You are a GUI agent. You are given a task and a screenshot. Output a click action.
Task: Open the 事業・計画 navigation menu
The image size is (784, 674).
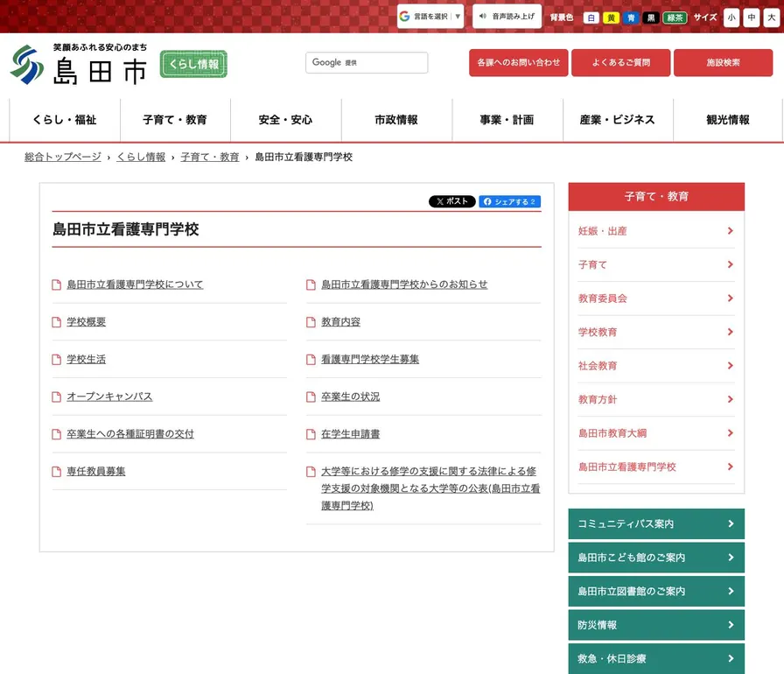(507, 120)
